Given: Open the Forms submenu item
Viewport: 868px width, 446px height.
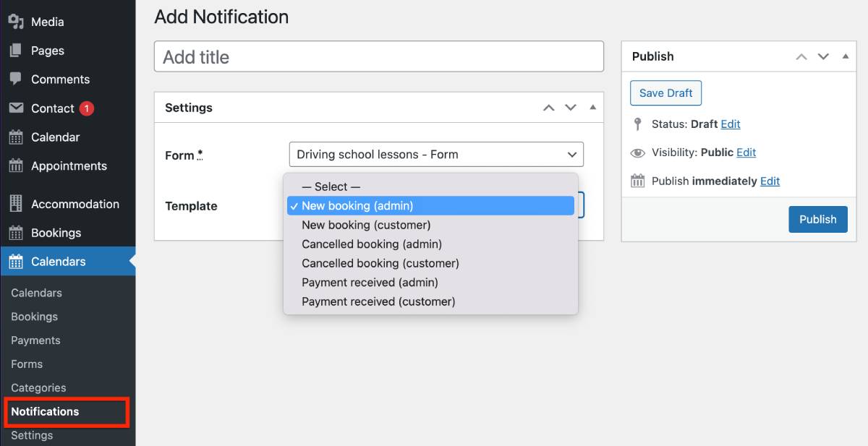Looking at the screenshot, I should [x=27, y=364].
